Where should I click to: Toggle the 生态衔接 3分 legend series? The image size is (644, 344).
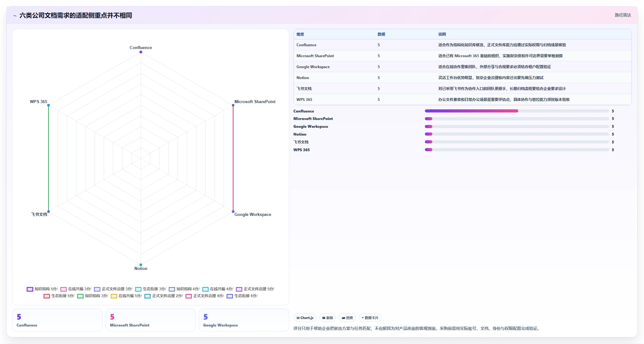pyautogui.click(x=150, y=289)
